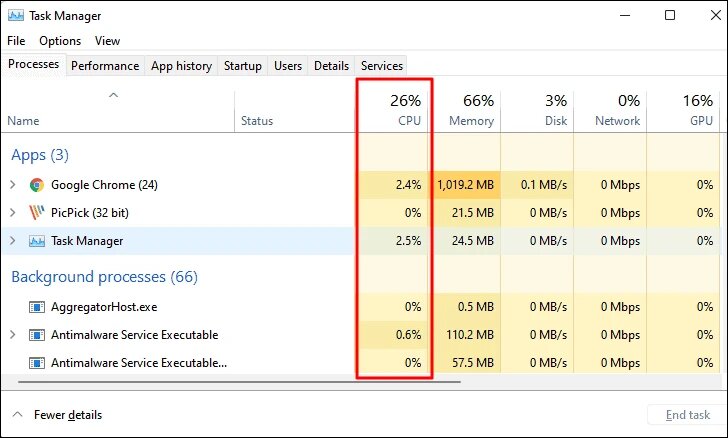Sort processes by CPU column
Viewport: 728px width, 438px height.
(x=392, y=111)
